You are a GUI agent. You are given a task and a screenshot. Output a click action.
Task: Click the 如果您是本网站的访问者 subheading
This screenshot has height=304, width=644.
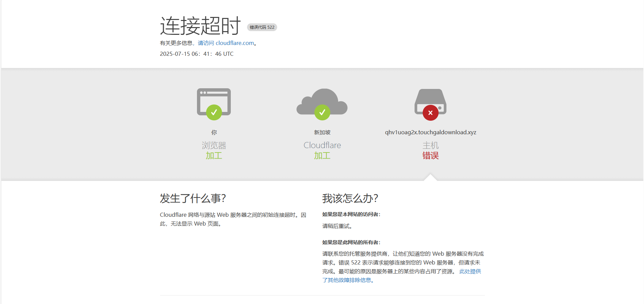(x=351, y=214)
